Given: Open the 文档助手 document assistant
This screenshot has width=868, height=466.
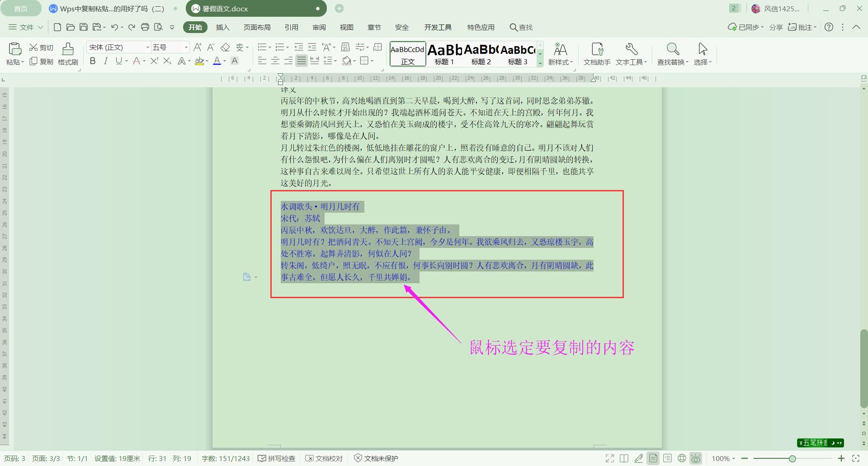Looking at the screenshot, I should pos(597,53).
